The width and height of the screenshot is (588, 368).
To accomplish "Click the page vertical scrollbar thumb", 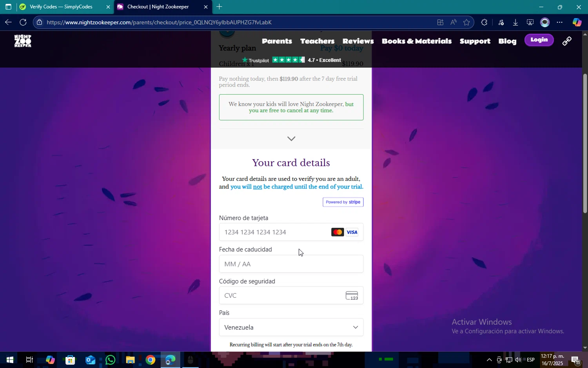I will tap(585, 143).
